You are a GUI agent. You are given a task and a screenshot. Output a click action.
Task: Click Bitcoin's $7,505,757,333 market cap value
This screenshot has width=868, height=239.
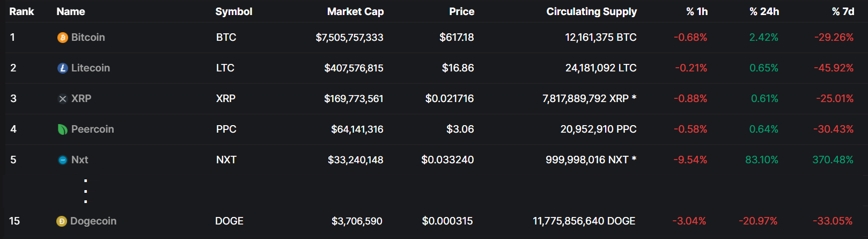click(x=349, y=38)
